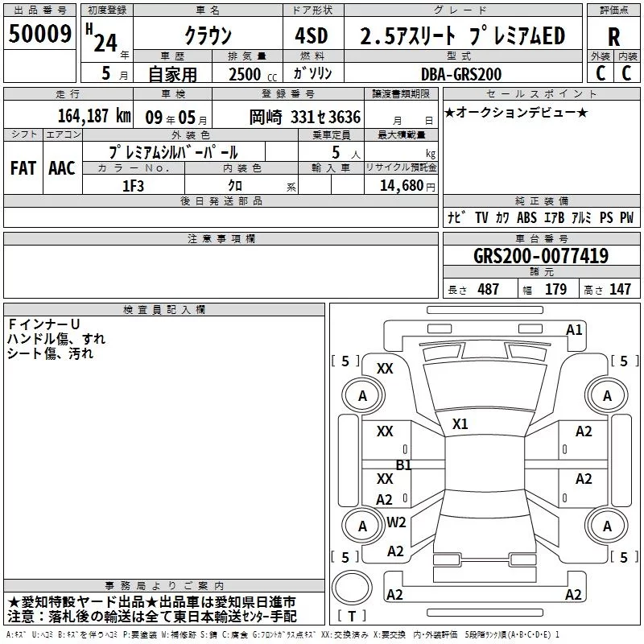This screenshot has height=644, width=644.
Task: Click the A1 mark on front bumper
Action: [x=574, y=330]
